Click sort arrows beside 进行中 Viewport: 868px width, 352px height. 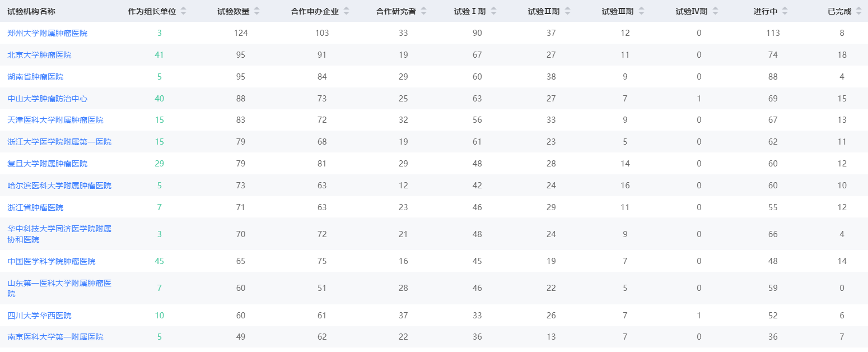pos(785,11)
